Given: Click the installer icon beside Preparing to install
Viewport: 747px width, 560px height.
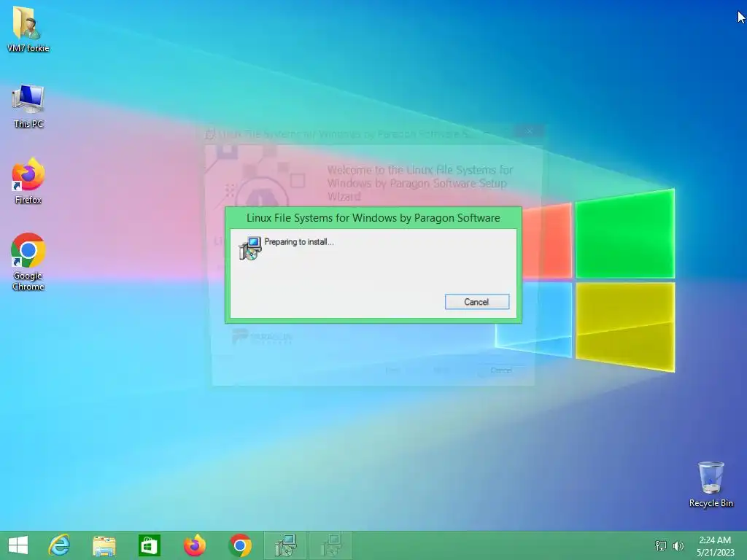Looking at the screenshot, I should tap(250, 248).
